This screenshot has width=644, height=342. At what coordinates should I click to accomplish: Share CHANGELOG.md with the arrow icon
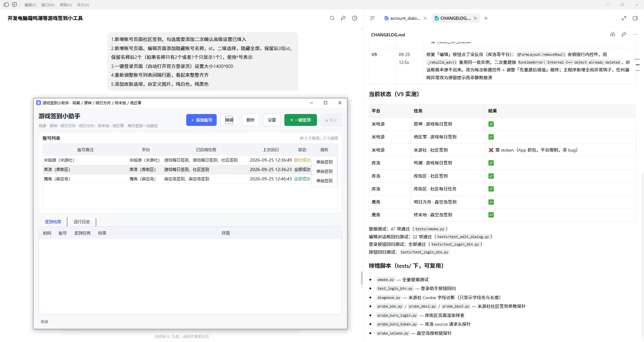click(x=624, y=34)
